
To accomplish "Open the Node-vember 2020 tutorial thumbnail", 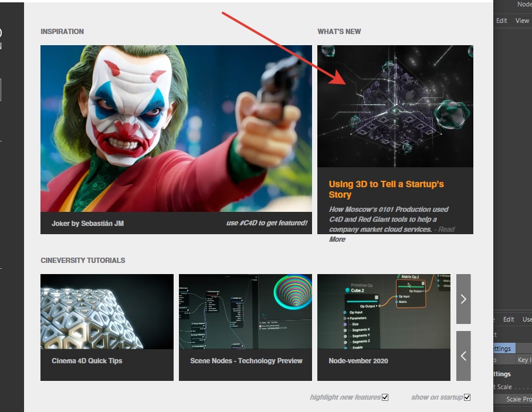I will (384, 312).
